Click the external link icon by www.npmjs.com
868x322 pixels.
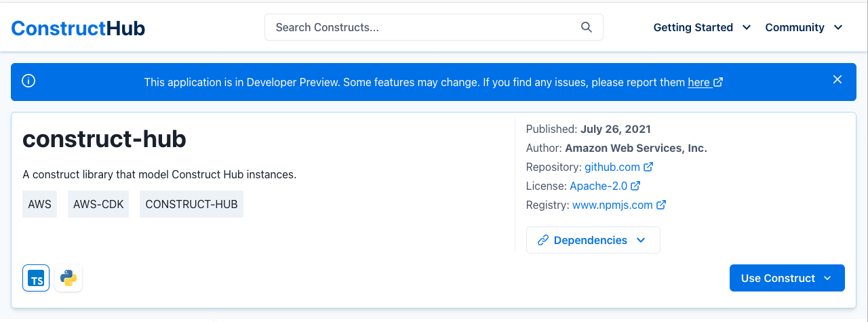click(661, 205)
